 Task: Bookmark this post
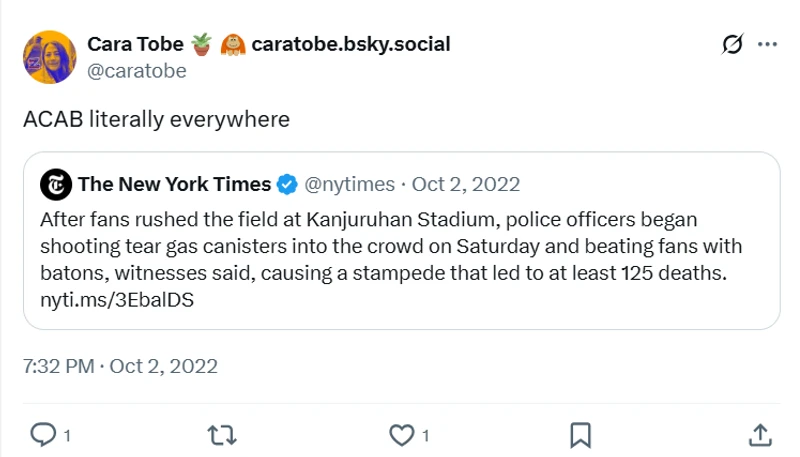(580, 434)
